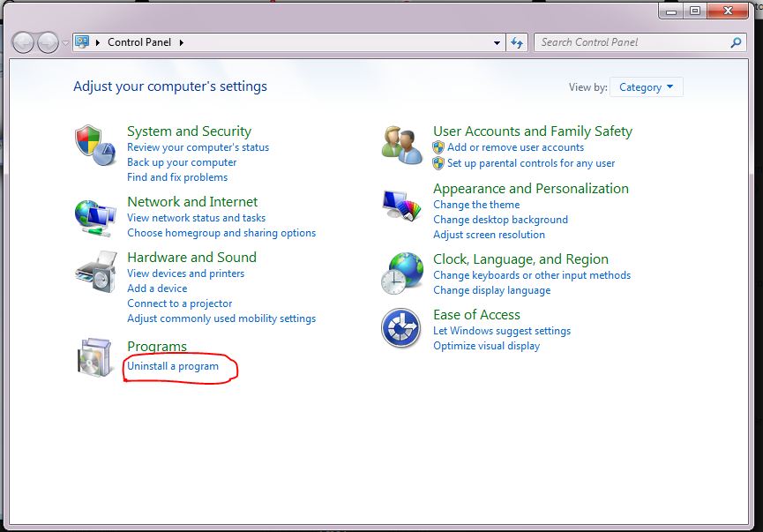Open Choose homegroup and sharing options
Viewport: 763px width, 532px height.
[221, 233]
